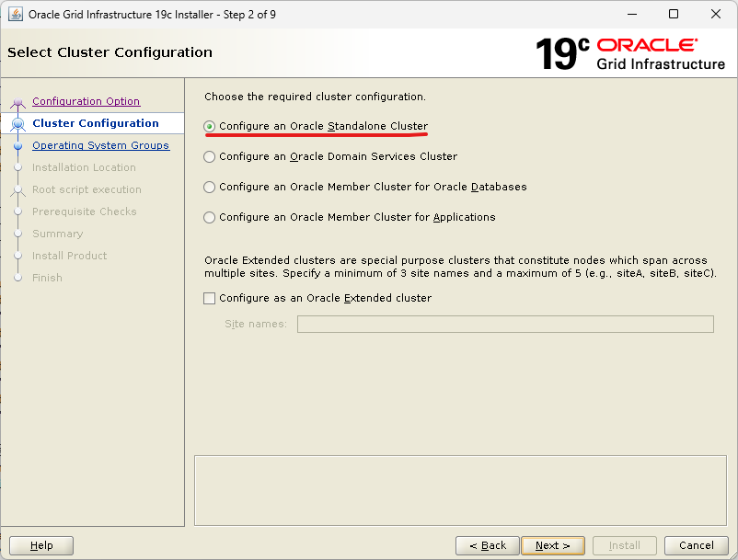
Task: Select the Cluster Configuration step
Action: pyautogui.click(x=96, y=123)
